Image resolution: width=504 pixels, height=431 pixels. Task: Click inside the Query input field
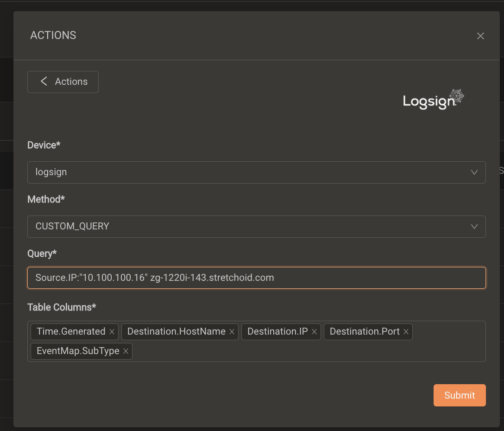click(x=256, y=278)
